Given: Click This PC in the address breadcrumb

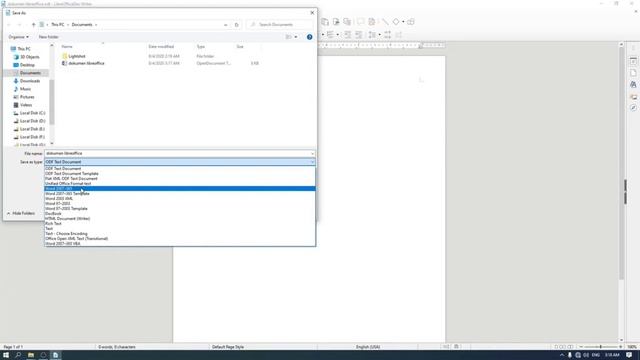Looking at the screenshot, I should [x=58, y=24].
